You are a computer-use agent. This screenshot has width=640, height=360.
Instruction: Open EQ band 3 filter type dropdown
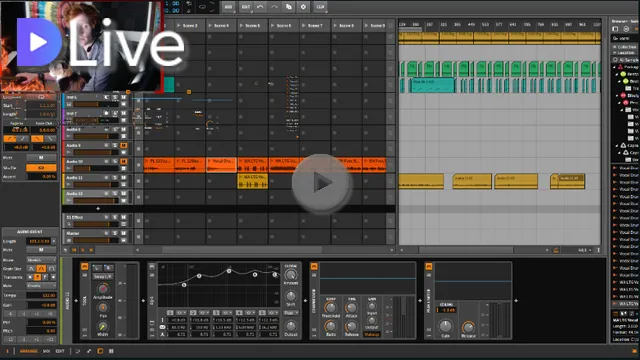tap(227, 313)
